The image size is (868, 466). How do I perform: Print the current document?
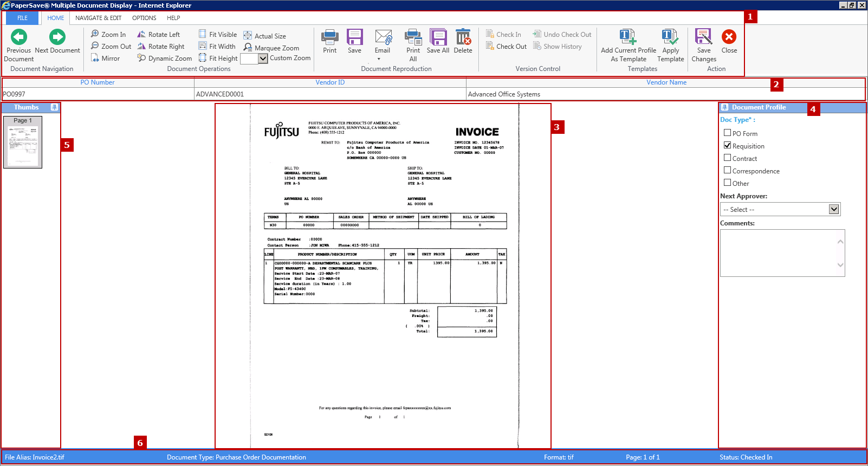point(329,42)
